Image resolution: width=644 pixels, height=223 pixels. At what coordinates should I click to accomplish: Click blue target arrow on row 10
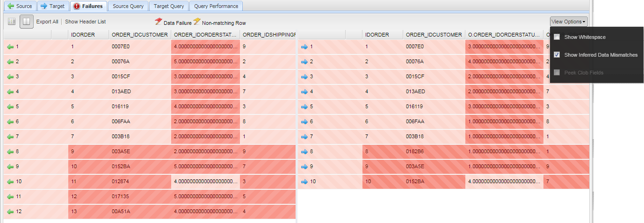[305, 181]
